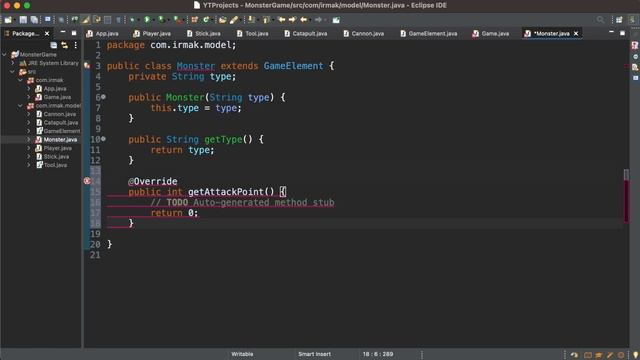Select Stick.java in Package Explorer
The height and width of the screenshot is (360, 640).
[52, 157]
